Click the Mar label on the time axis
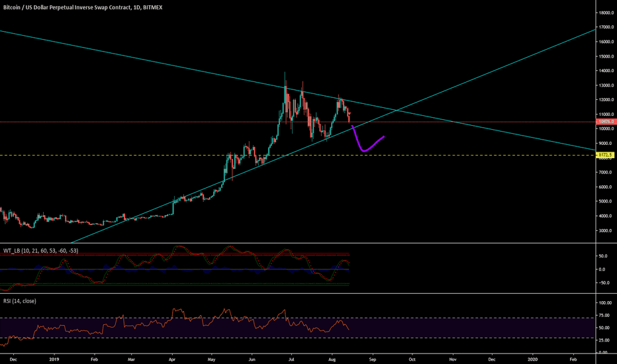 [131, 359]
